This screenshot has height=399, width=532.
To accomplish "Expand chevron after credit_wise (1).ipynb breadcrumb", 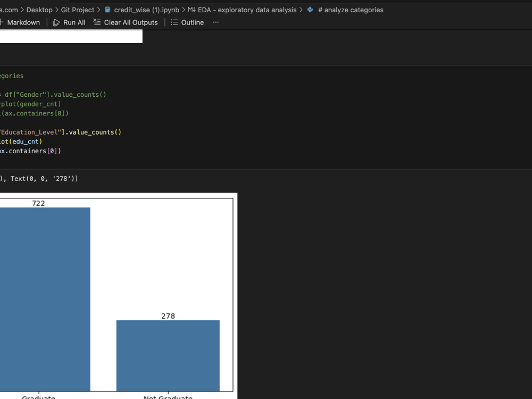I will click(184, 10).
